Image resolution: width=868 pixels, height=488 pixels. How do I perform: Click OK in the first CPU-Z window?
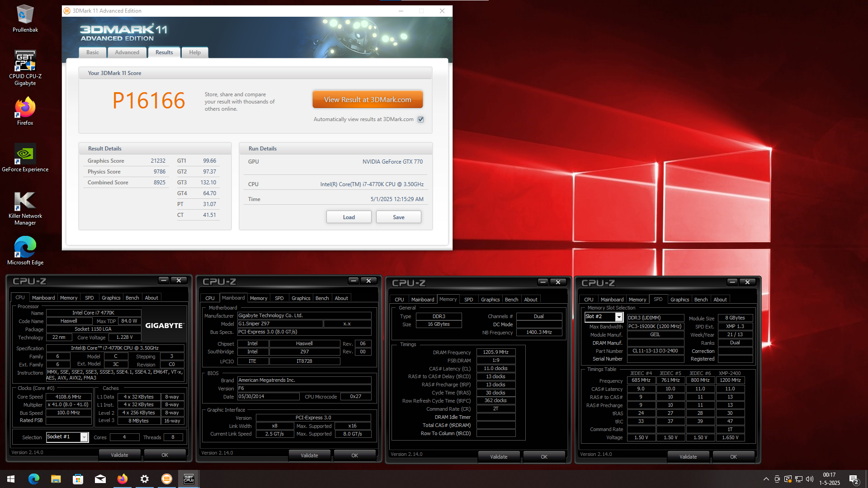click(165, 455)
